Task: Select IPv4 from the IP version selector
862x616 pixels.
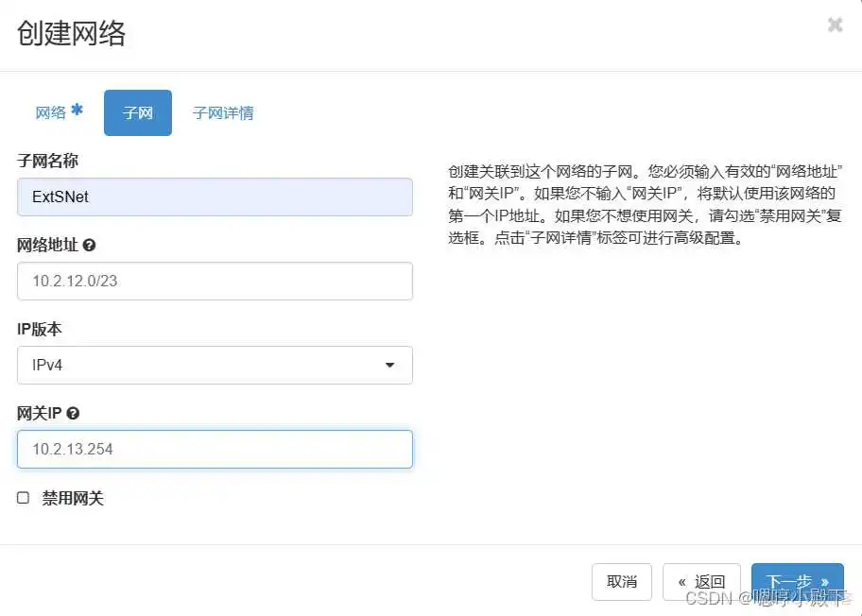Action: [215, 366]
